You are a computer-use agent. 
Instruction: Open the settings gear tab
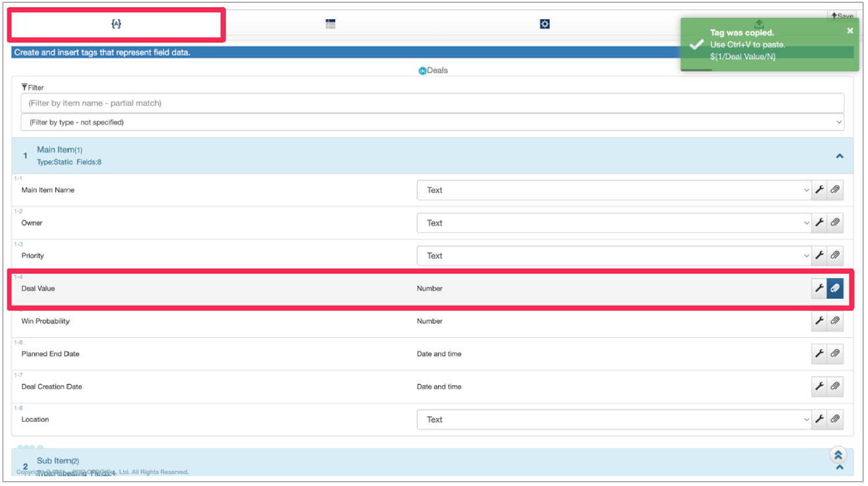pos(545,24)
